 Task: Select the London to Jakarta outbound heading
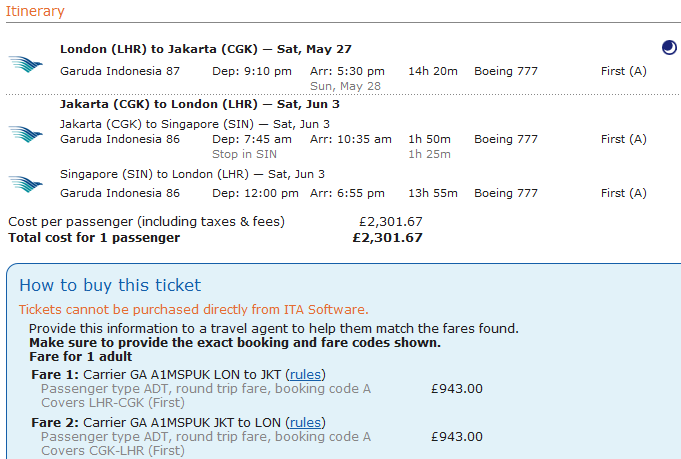coord(205,49)
